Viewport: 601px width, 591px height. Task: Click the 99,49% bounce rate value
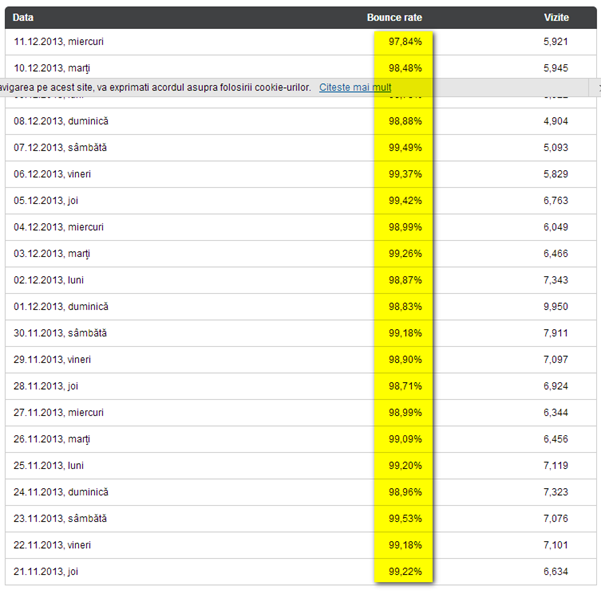pos(405,147)
